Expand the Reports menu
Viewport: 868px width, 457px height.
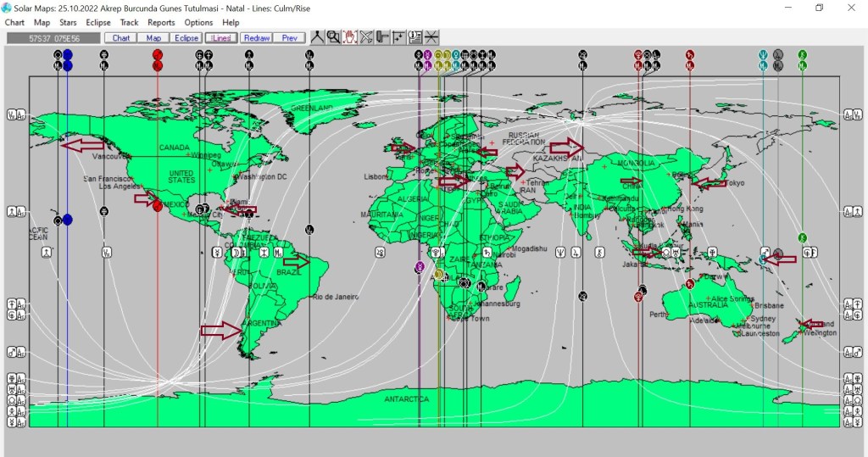(x=161, y=23)
